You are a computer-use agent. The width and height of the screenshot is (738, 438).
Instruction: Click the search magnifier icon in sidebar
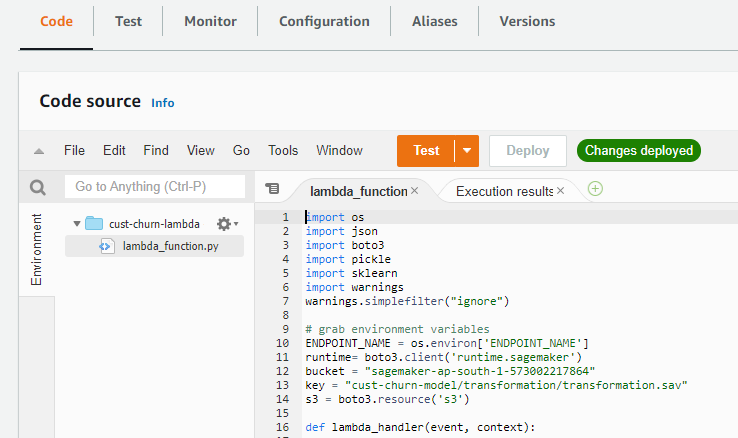pos(38,187)
